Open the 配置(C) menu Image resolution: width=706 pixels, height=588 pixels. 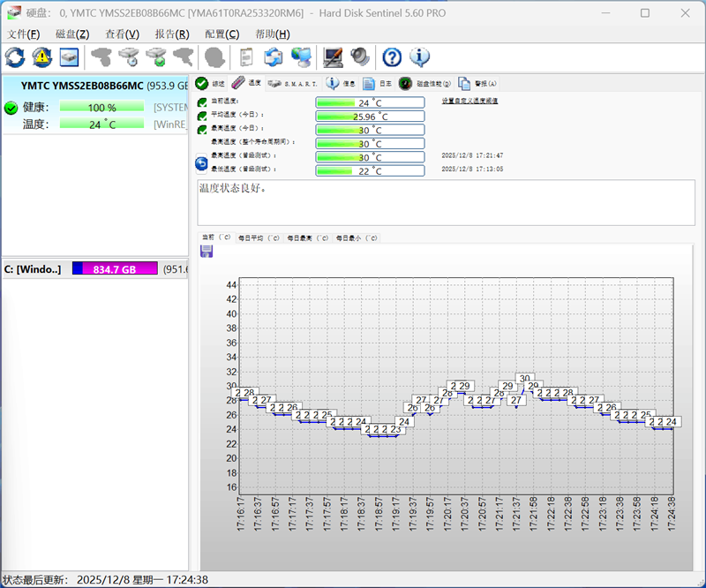pos(222,34)
